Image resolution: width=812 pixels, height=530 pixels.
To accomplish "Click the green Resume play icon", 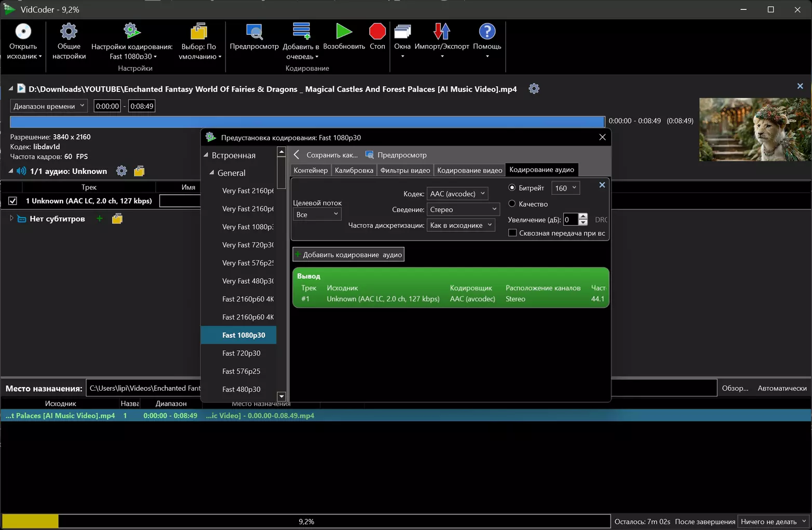I will pyautogui.click(x=344, y=32).
